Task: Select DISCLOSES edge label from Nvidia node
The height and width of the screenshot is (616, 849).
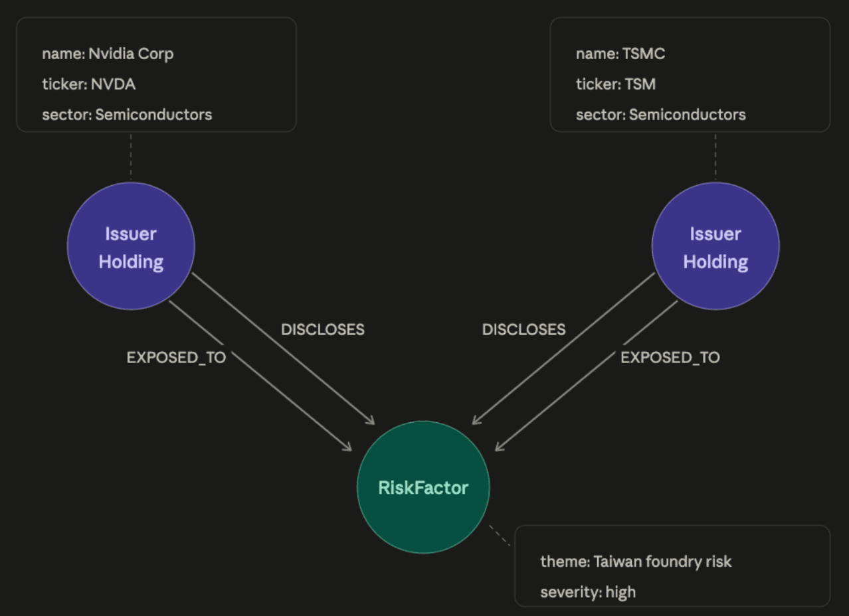Action: 323,330
